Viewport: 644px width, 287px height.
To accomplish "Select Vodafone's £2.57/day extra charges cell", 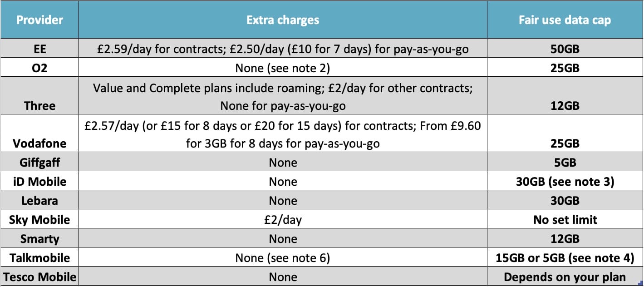I will [x=283, y=134].
